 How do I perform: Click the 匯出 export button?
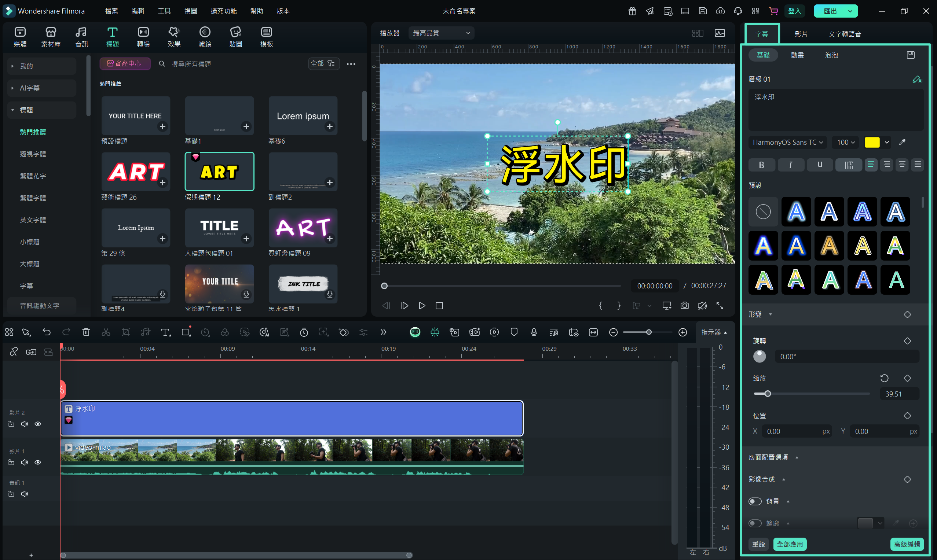pos(830,11)
